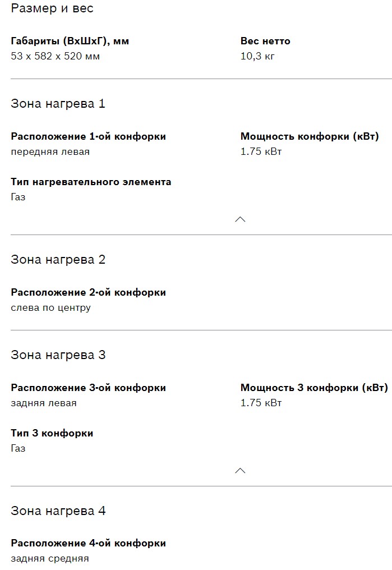Click the Тип нагревательного элемента label

tap(91, 182)
